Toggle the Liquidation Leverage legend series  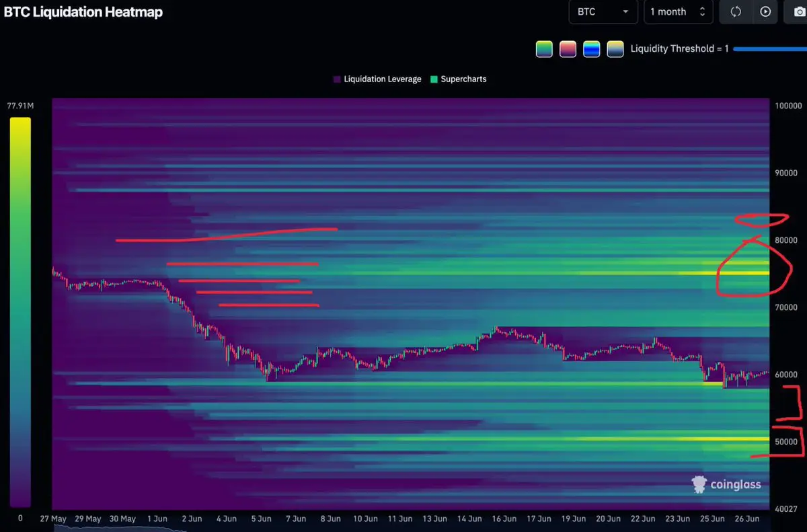click(x=377, y=79)
